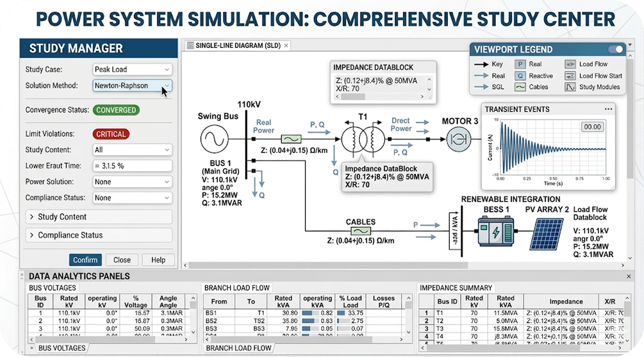
Task: Click the Cables legend icon
Action: pyautogui.click(x=520, y=87)
